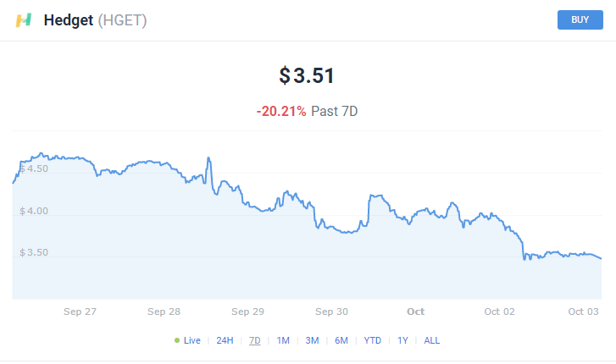The width and height of the screenshot is (616, 364).
Task: Choose the 6M time range
Action: [341, 340]
